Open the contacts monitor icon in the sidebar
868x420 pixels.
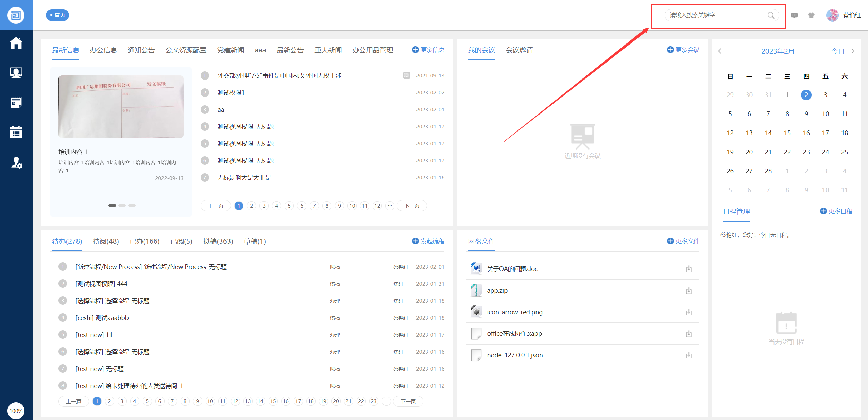[16, 73]
